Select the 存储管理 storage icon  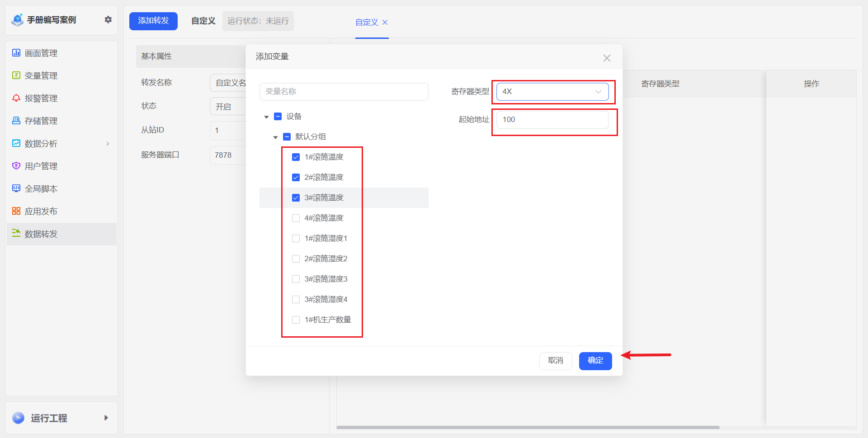(x=16, y=121)
